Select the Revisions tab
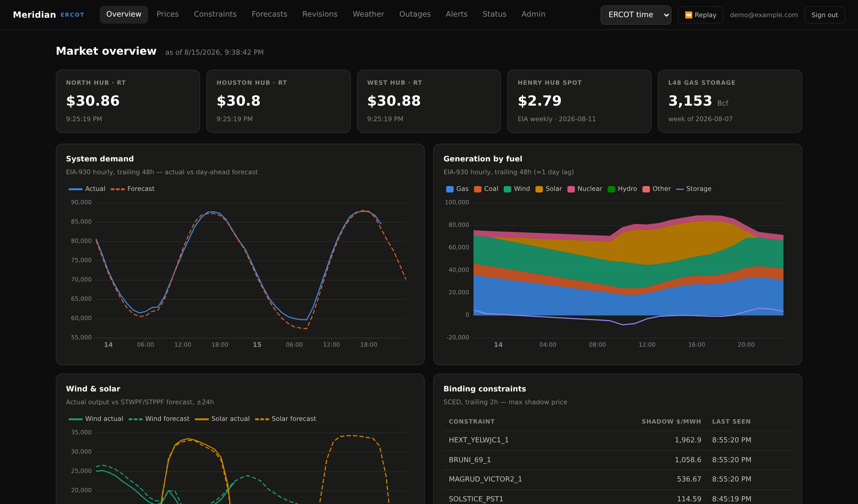 [x=320, y=14]
